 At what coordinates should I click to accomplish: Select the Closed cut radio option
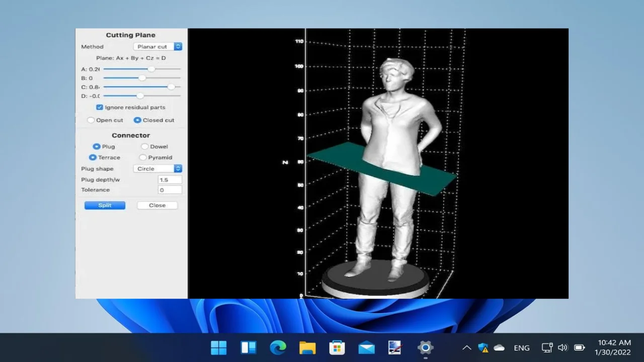pos(137,120)
